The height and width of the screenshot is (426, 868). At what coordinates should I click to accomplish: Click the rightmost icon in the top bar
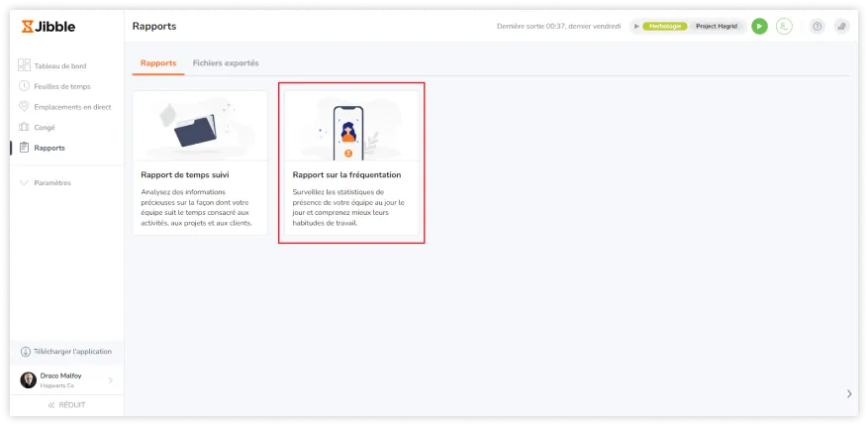841,27
